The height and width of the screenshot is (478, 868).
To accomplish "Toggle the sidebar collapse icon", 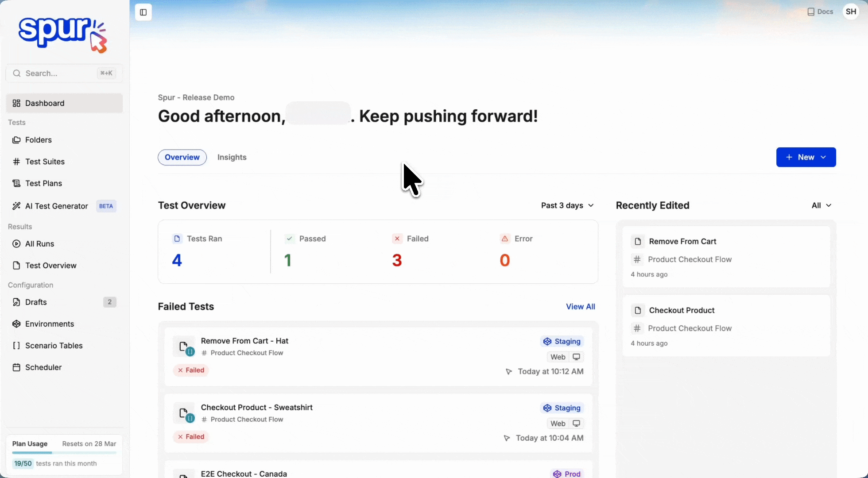I will (x=143, y=12).
